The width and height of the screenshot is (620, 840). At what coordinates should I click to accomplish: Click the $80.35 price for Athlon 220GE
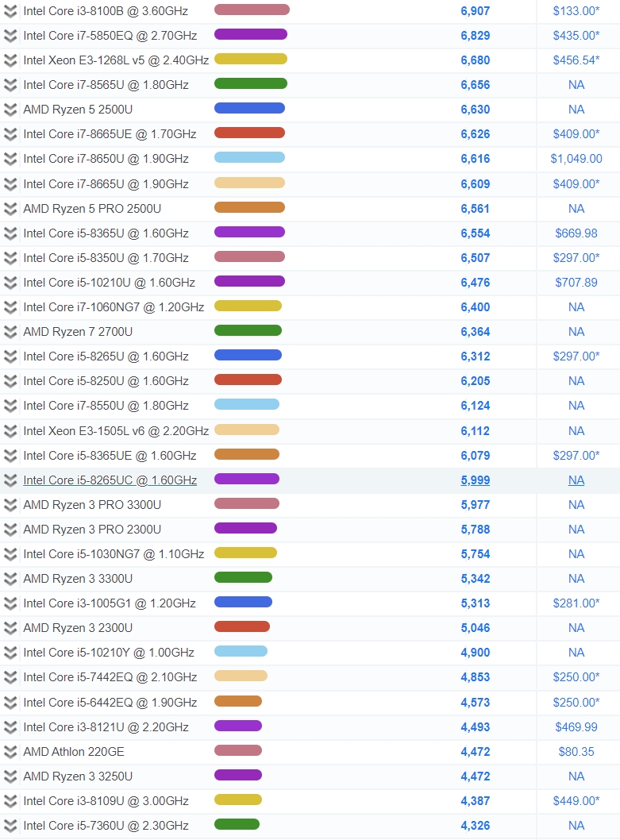(576, 752)
